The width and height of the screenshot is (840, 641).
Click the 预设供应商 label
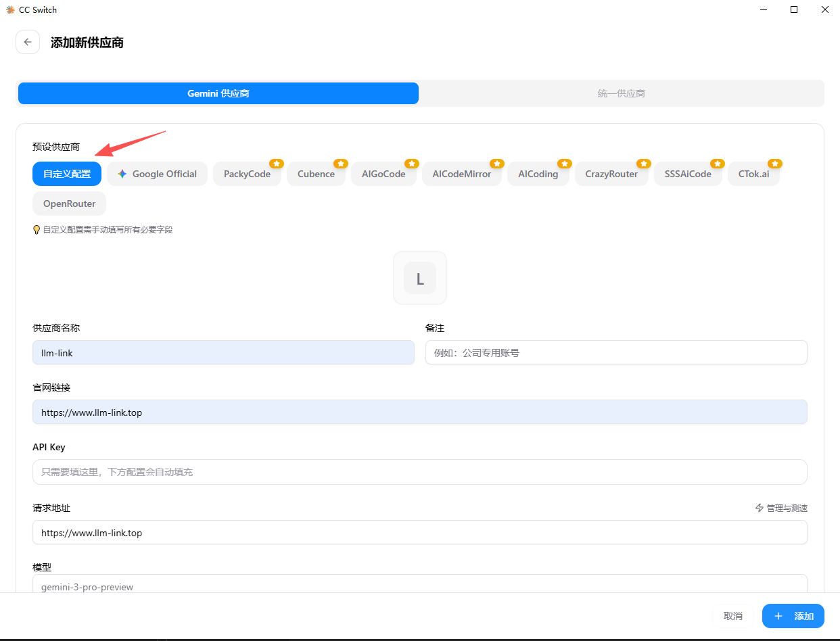pos(56,147)
